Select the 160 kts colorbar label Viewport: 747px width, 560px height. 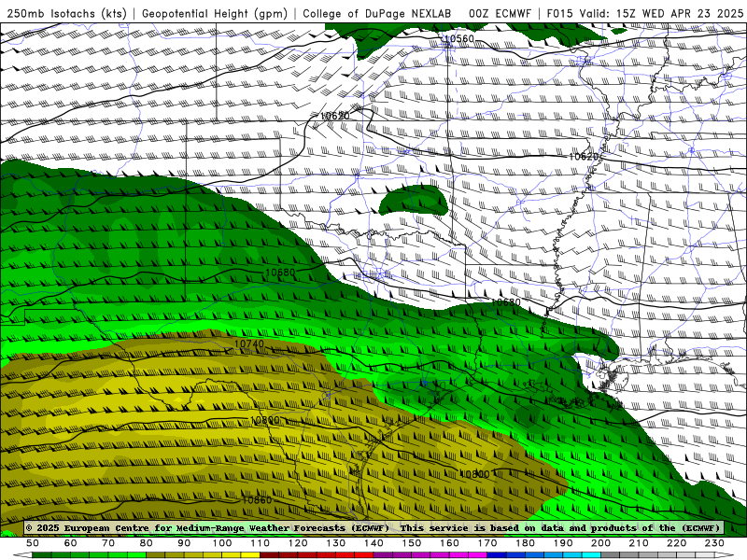pyautogui.click(x=449, y=543)
